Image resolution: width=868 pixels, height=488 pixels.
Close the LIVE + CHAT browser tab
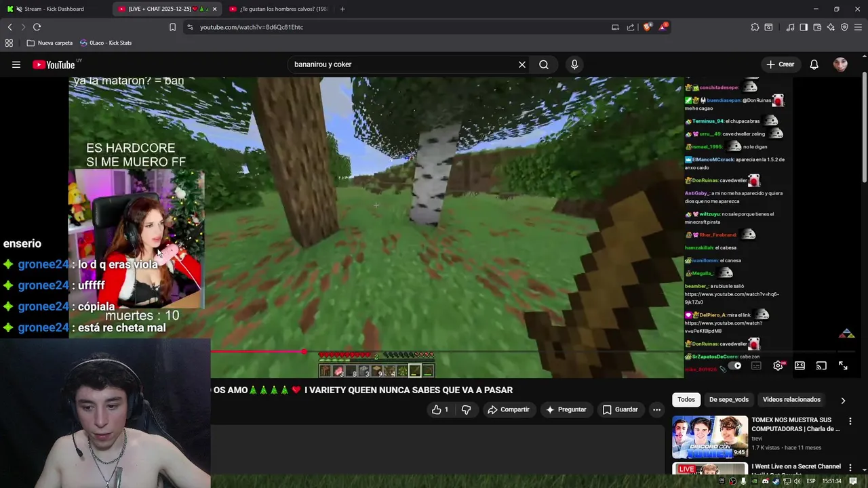214,9
